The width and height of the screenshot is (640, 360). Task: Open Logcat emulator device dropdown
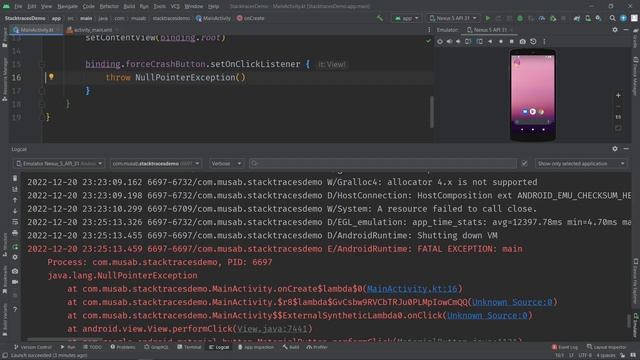coord(59,164)
